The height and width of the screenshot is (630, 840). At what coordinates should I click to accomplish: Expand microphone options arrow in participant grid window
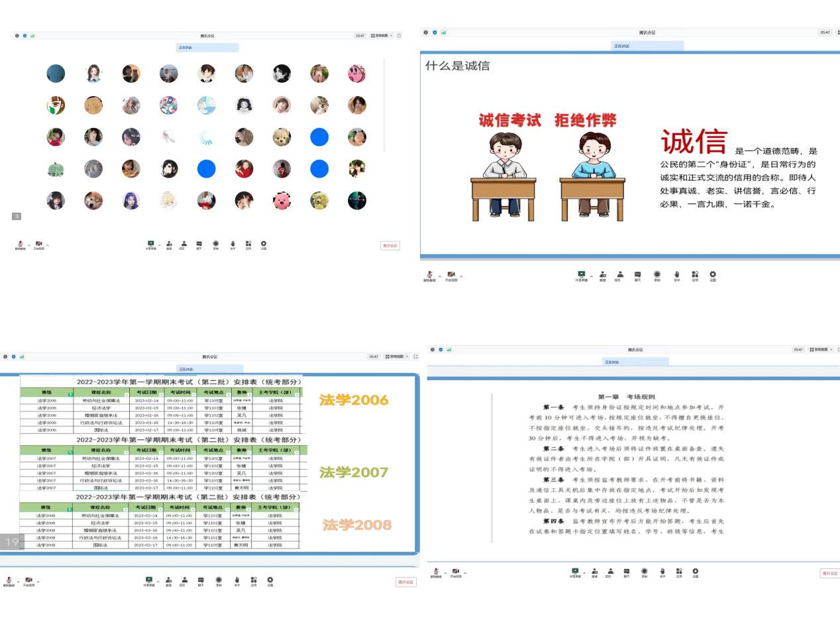tap(29, 245)
